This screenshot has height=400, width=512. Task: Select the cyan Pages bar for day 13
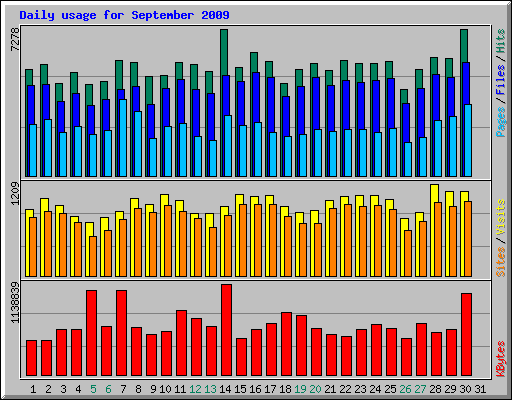(213, 158)
